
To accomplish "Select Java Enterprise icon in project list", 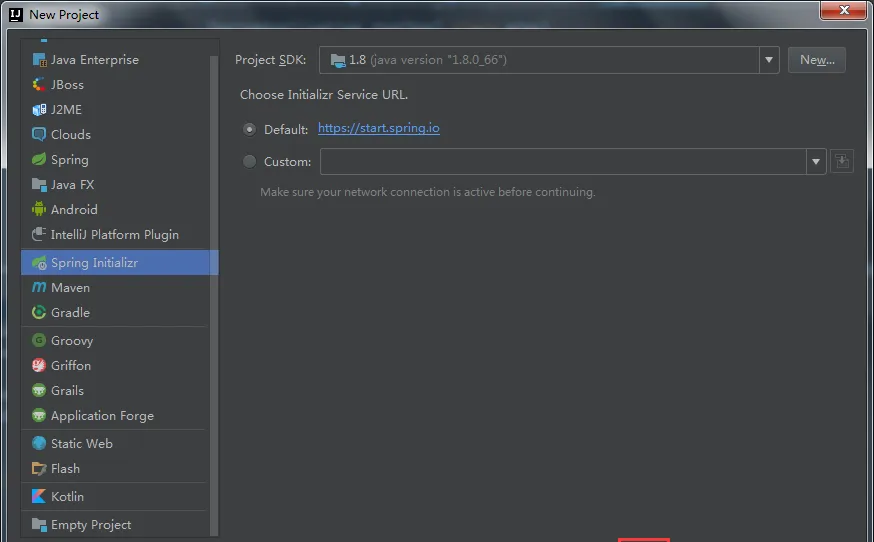I will [39, 60].
